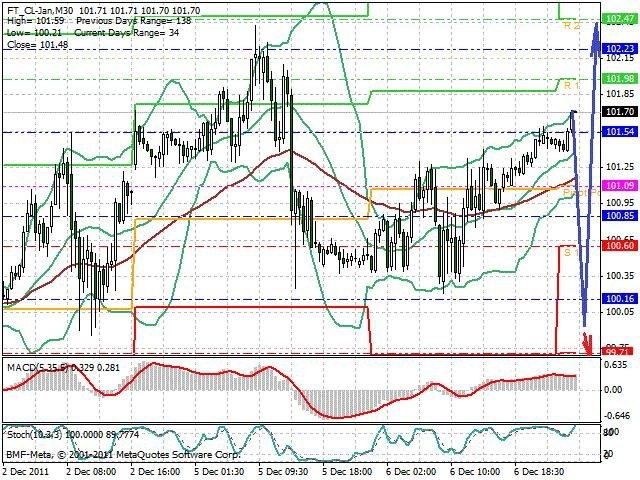Click the "5 Dec 09:30" time axis label
The height and width of the screenshot is (480, 640).
tap(283, 471)
